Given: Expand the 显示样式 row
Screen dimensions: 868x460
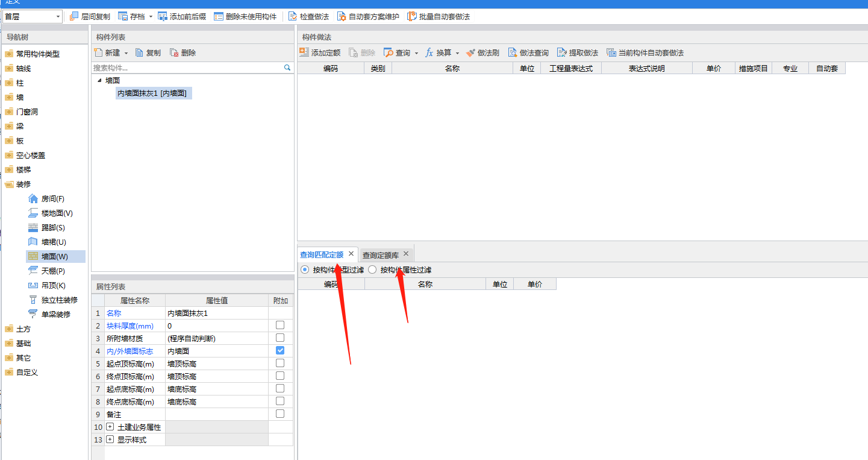Looking at the screenshot, I should (110, 440).
